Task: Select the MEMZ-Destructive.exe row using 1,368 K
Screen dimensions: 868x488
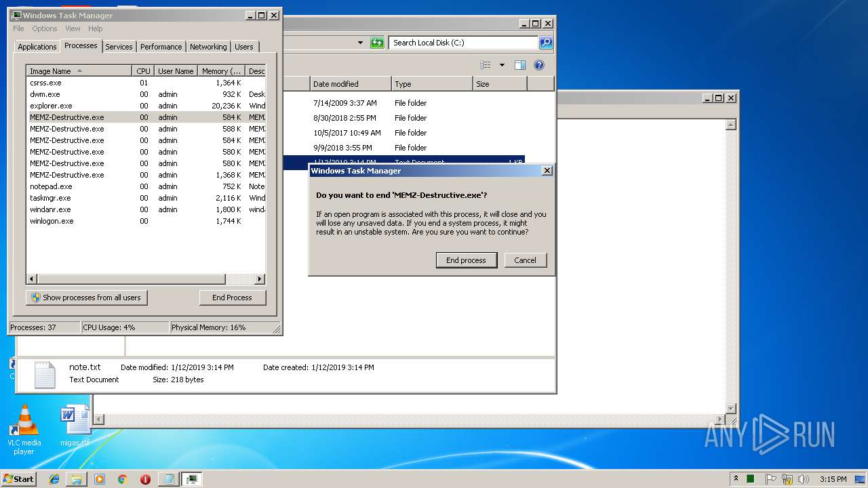Action: (x=146, y=175)
